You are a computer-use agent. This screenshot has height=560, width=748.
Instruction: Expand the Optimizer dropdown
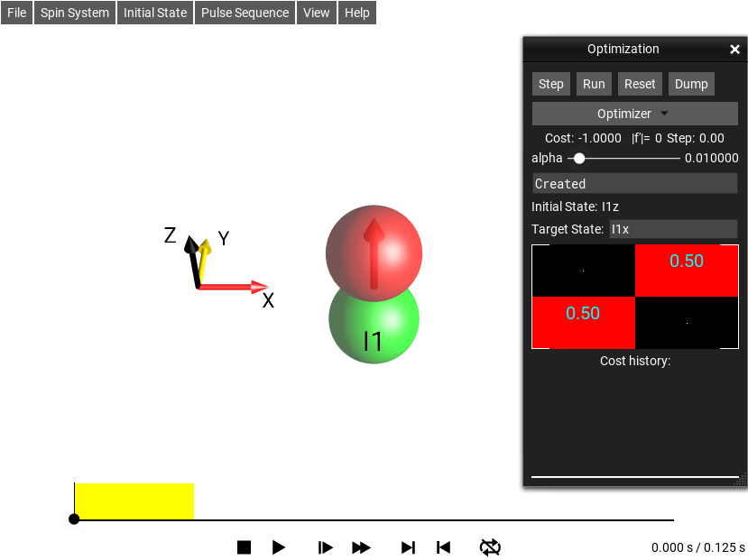[x=634, y=114]
